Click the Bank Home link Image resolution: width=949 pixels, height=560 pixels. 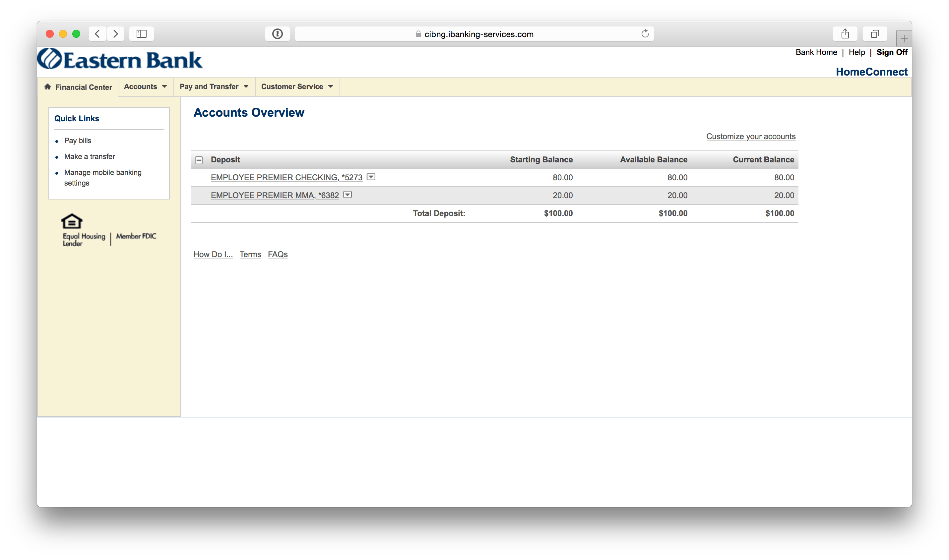point(816,52)
